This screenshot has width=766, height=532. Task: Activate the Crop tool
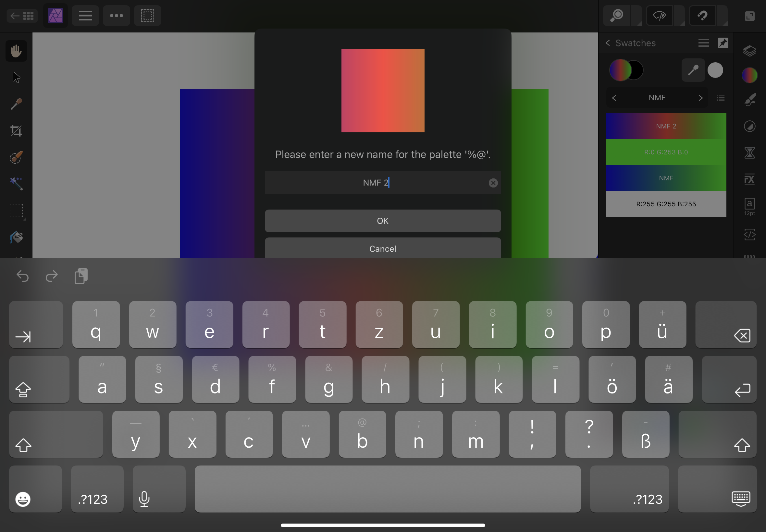[16, 130]
